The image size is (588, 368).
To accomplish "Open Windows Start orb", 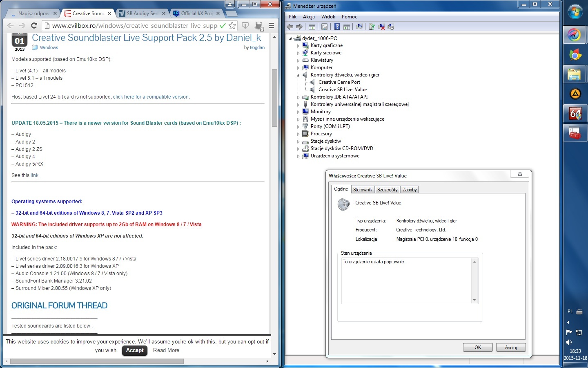I will 575,12.
